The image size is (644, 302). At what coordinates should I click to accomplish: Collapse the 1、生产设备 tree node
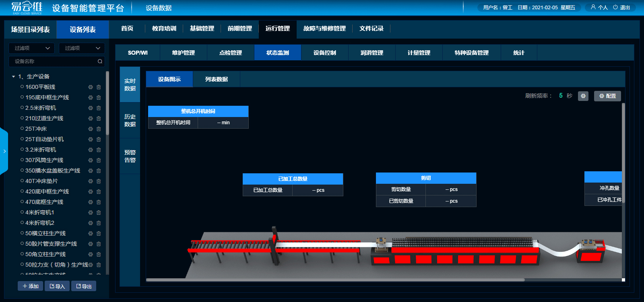click(x=13, y=76)
